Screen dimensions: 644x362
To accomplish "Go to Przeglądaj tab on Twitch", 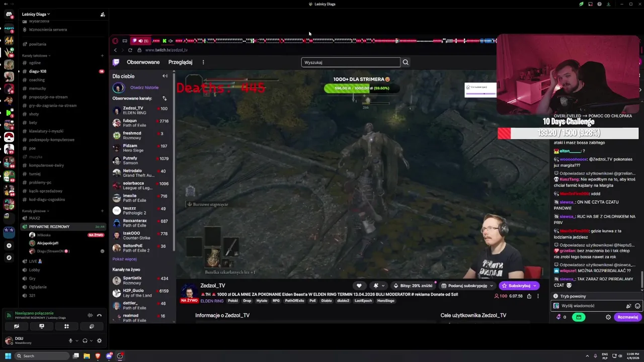I will tap(180, 62).
